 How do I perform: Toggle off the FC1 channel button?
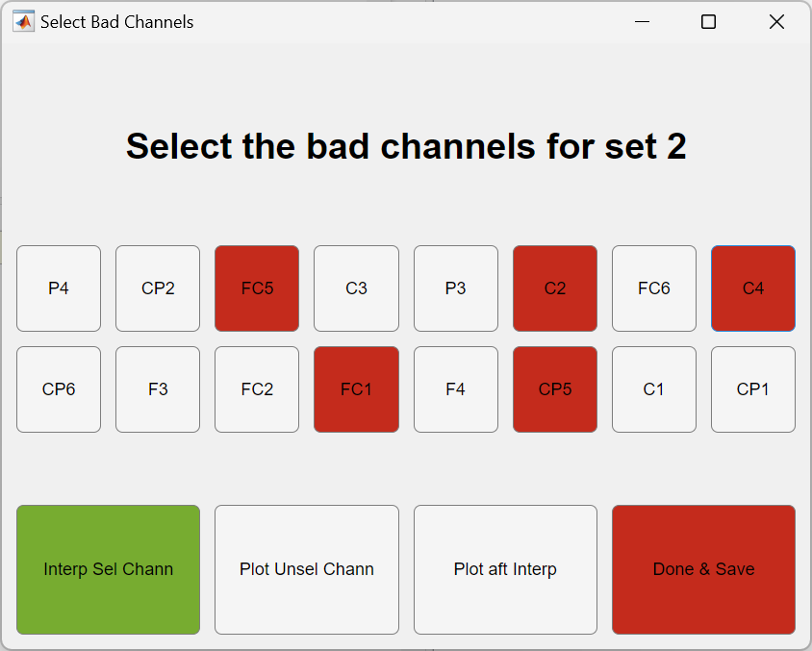356,389
